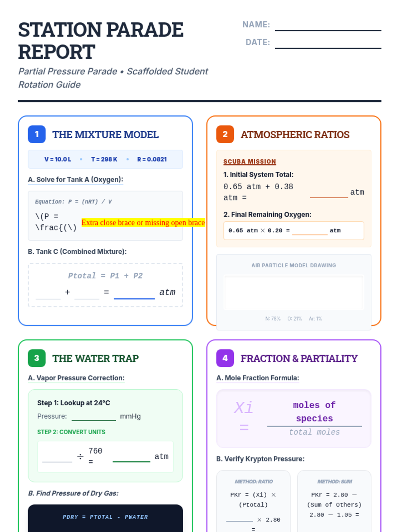
Task: Click the blank before × 2.80 in Method: Ratio
Action: [x=239, y=517]
